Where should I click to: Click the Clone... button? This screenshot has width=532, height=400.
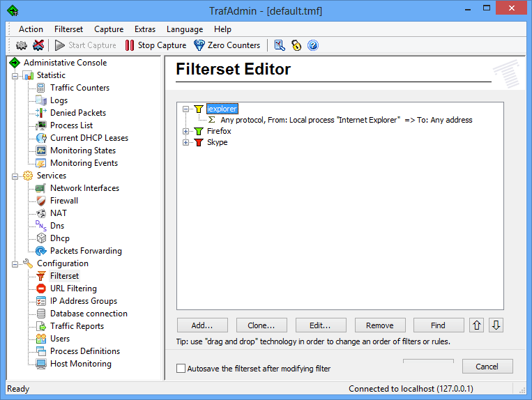pos(261,325)
